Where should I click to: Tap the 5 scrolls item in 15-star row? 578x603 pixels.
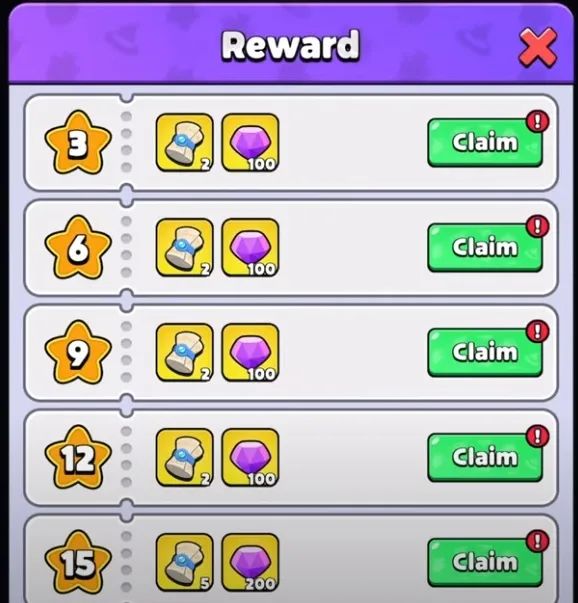pyautogui.click(x=185, y=563)
